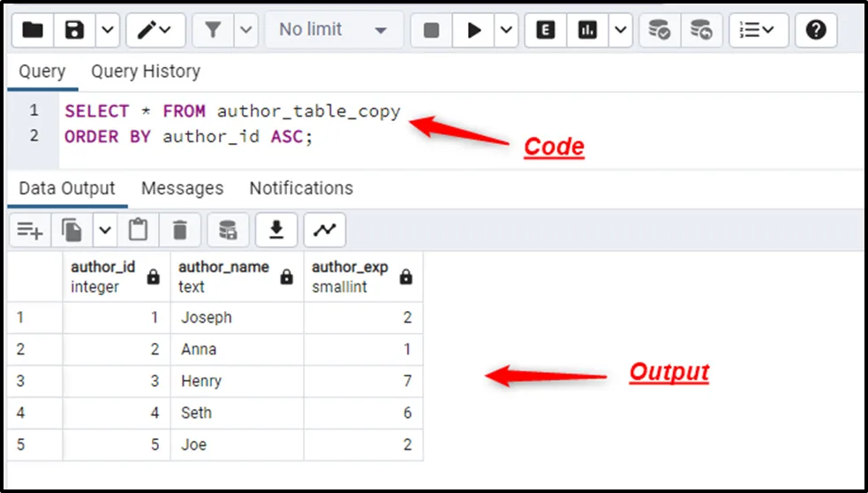This screenshot has height=493, width=868.
Task: Run the query with Execute button
Action: point(474,30)
